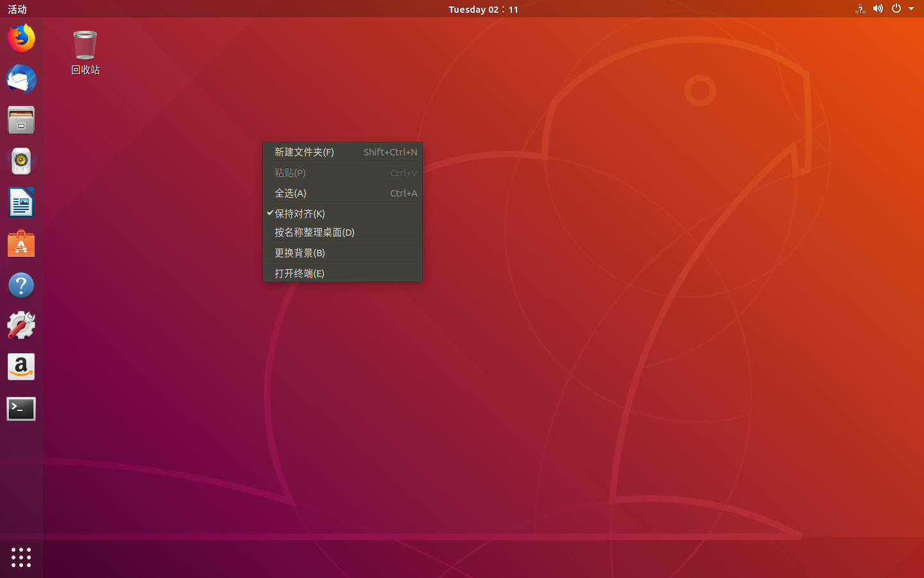
Task: Open the Show Applications grid
Action: (21, 557)
